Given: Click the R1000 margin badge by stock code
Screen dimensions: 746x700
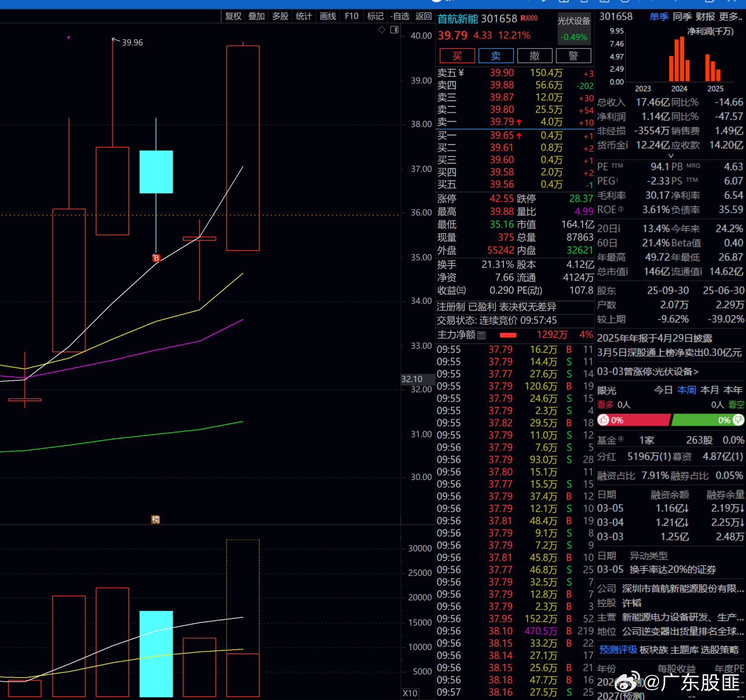Looking at the screenshot, I should 529,19.
